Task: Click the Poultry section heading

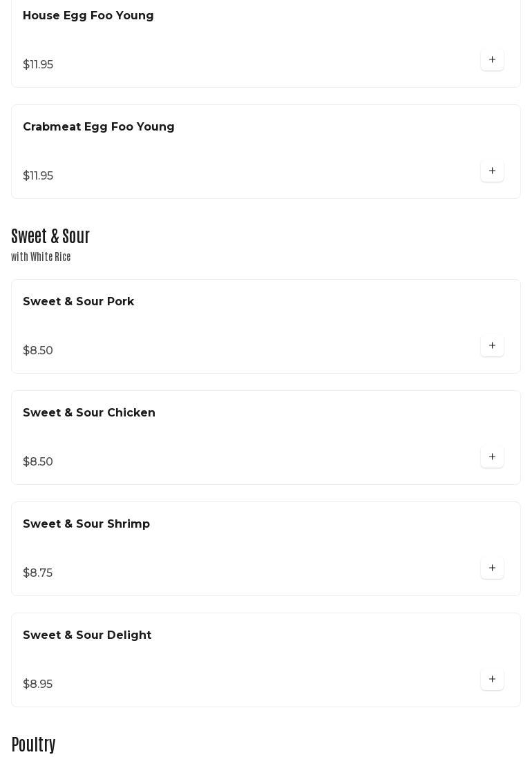Action: tap(34, 745)
